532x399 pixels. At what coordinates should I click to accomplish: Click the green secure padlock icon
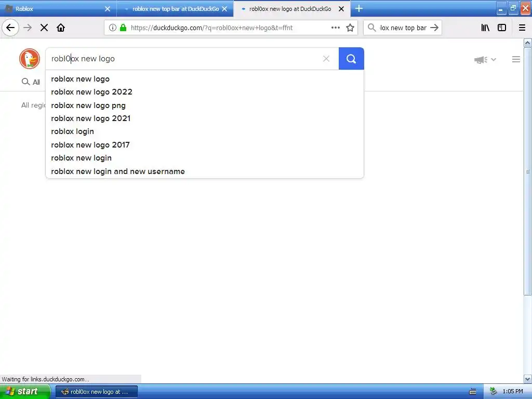[x=123, y=28]
